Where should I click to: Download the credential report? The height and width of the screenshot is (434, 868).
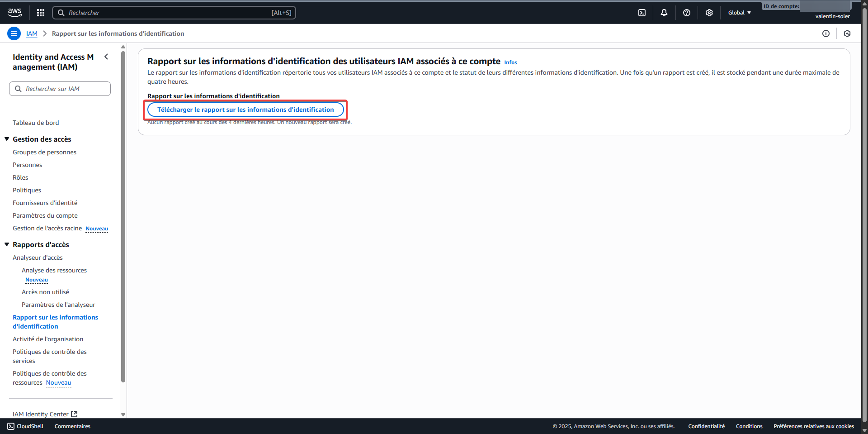coord(245,110)
